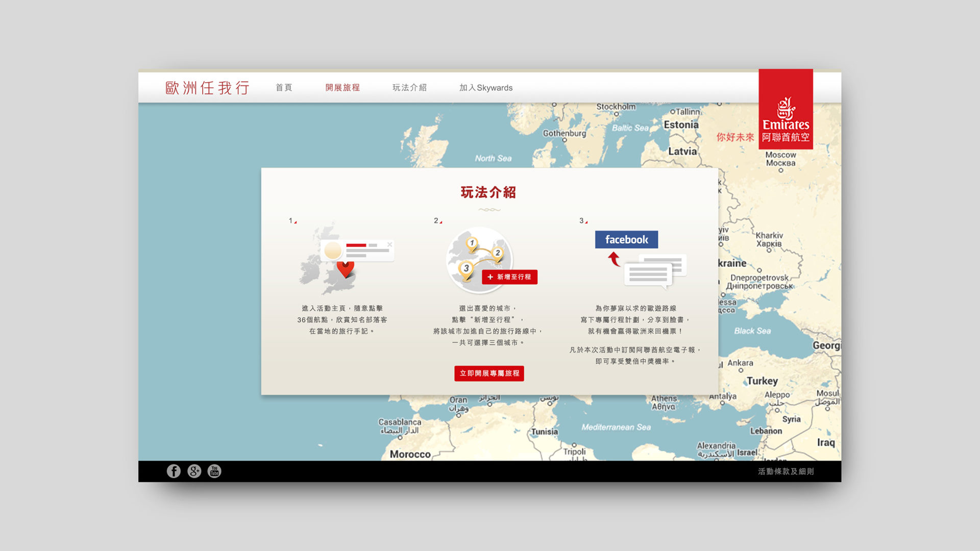Open the YouTube icon in the footer
Image resolution: width=980 pixels, height=551 pixels.
(214, 471)
